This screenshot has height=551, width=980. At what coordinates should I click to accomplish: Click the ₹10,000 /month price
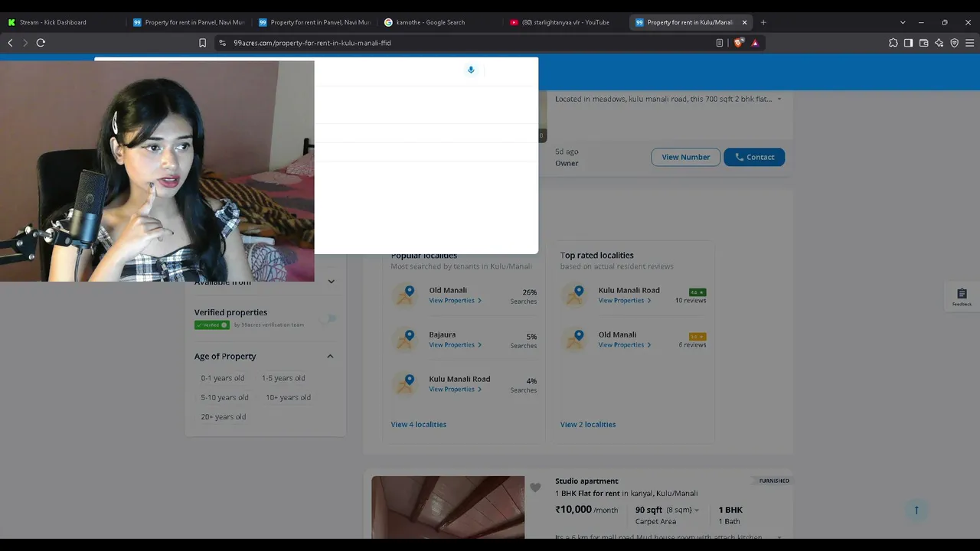click(586, 510)
